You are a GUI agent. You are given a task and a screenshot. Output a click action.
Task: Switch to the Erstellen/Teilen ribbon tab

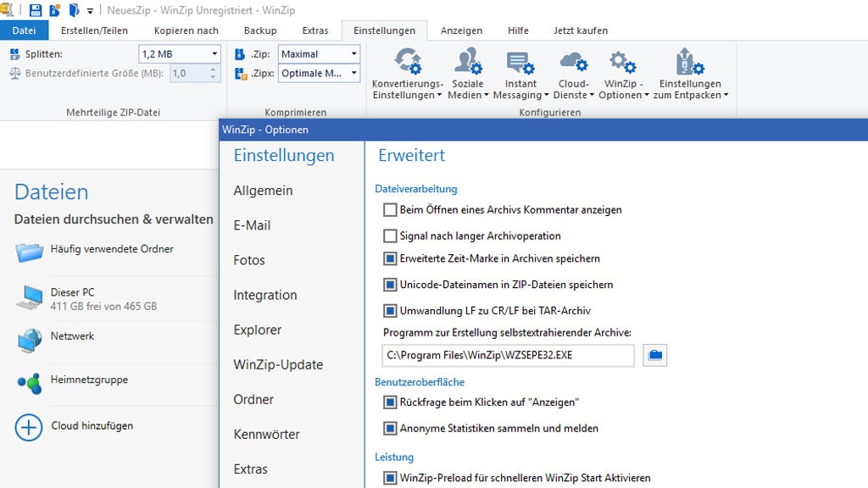(x=94, y=30)
